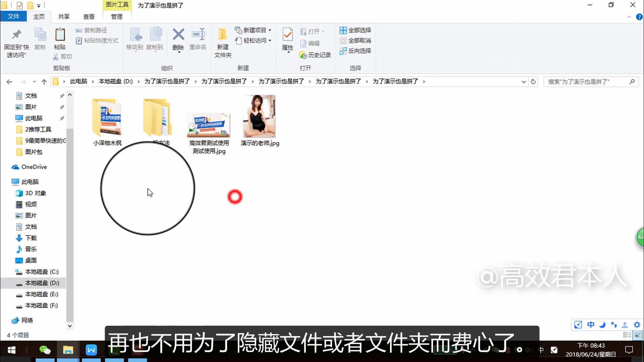Open the volume slider from the tray
The width and height of the screenshot is (644, 362).
[529, 350]
